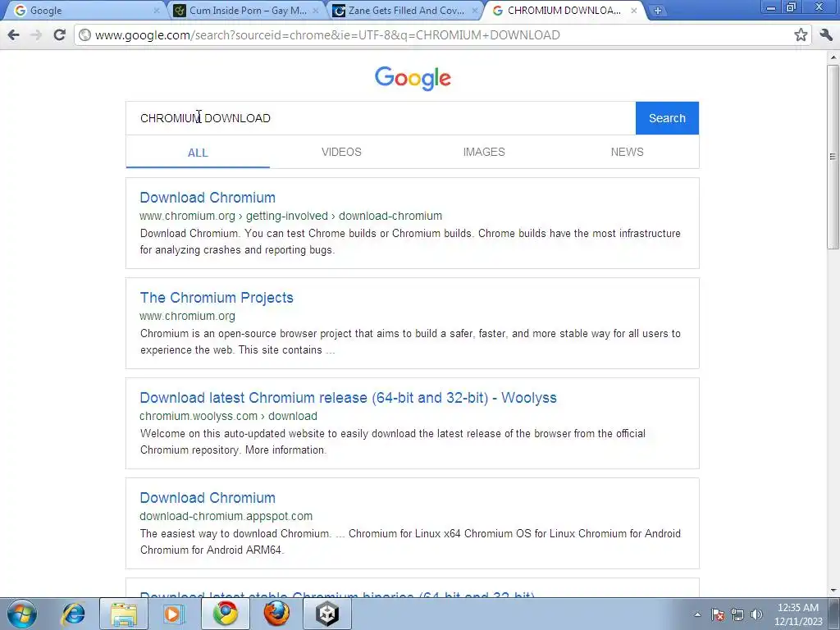
Task: Open the network tray icon
Action: point(737,614)
